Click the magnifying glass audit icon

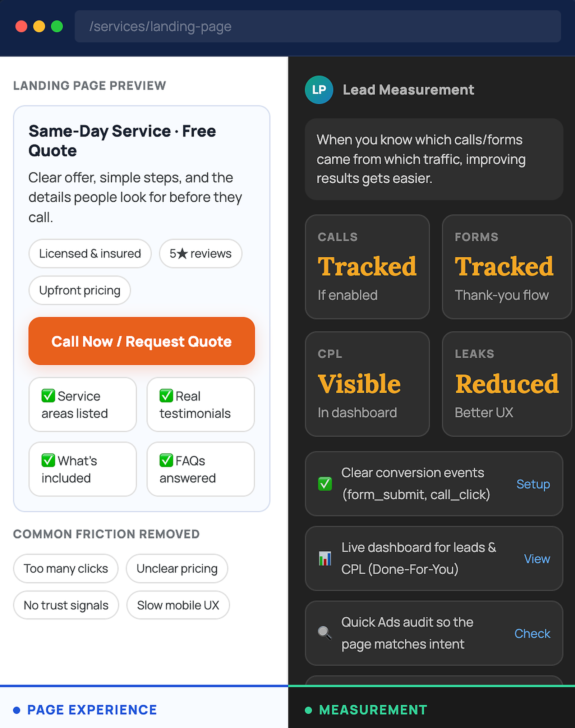[325, 633]
